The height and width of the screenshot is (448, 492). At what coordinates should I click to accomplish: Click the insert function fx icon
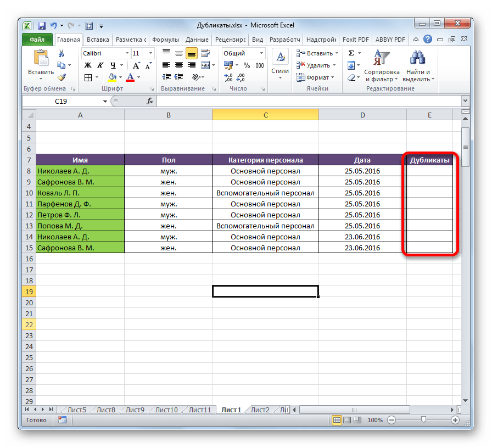click(150, 102)
